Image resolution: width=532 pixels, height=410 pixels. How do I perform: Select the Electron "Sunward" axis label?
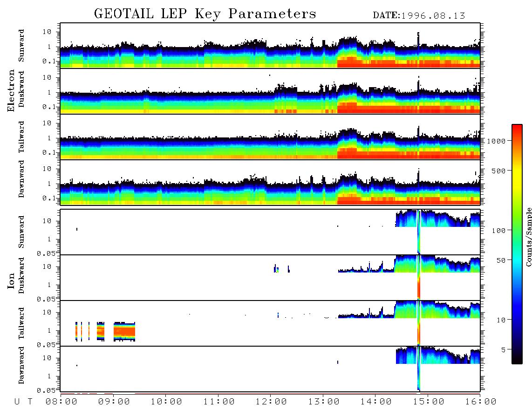click(21, 46)
